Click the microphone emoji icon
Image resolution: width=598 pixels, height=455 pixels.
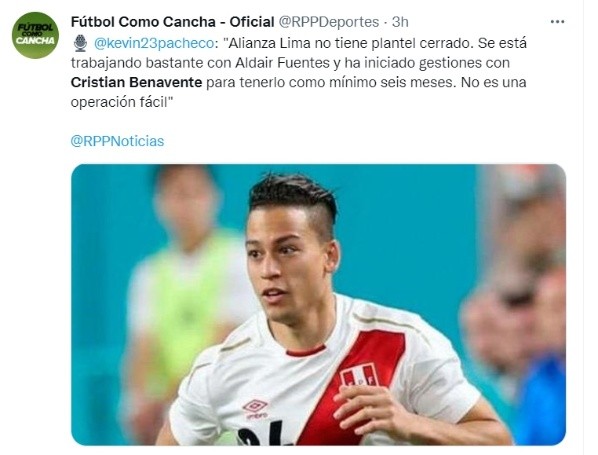80,43
